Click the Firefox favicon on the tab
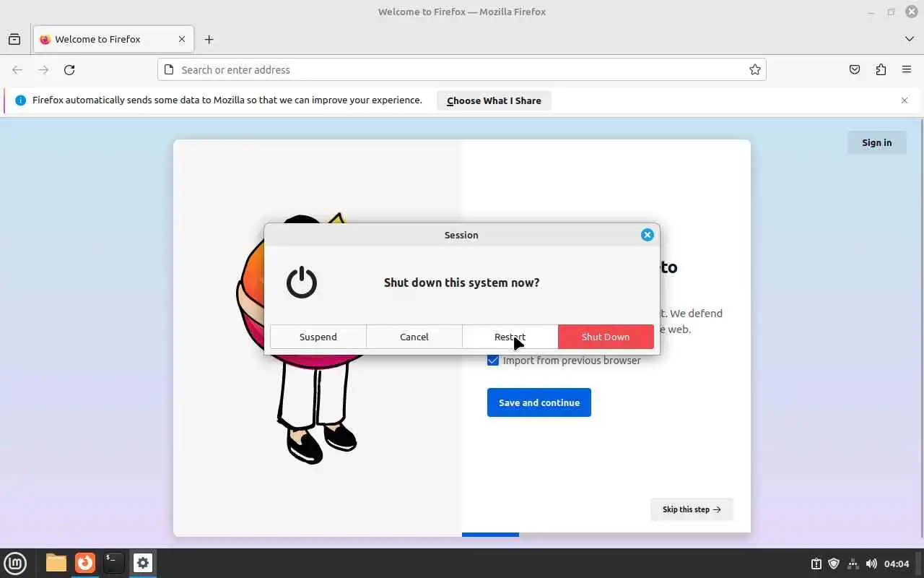 point(45,39)
